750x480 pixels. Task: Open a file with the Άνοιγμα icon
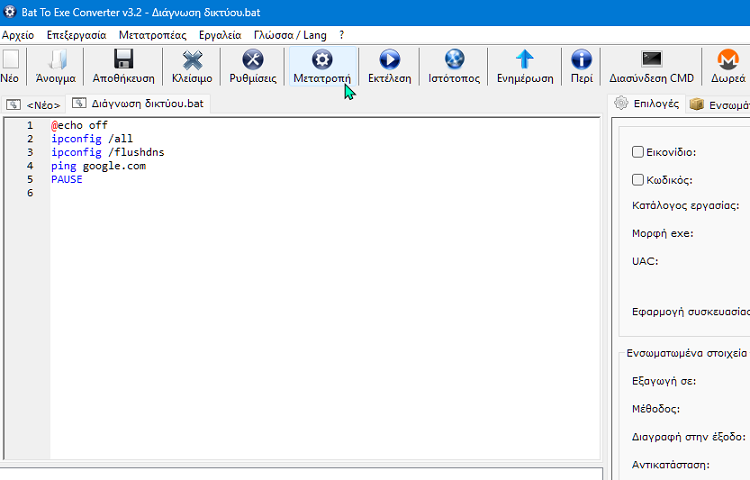[x=56, y=60]
